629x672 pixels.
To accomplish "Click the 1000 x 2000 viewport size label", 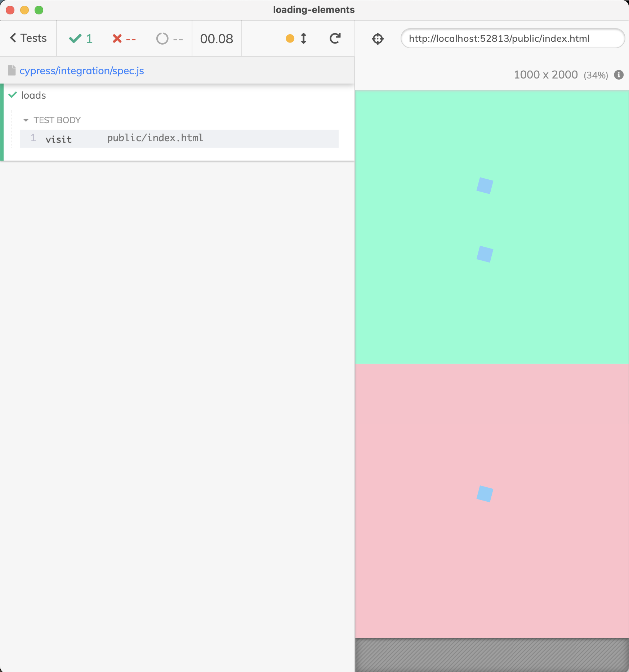I will 545,75.
